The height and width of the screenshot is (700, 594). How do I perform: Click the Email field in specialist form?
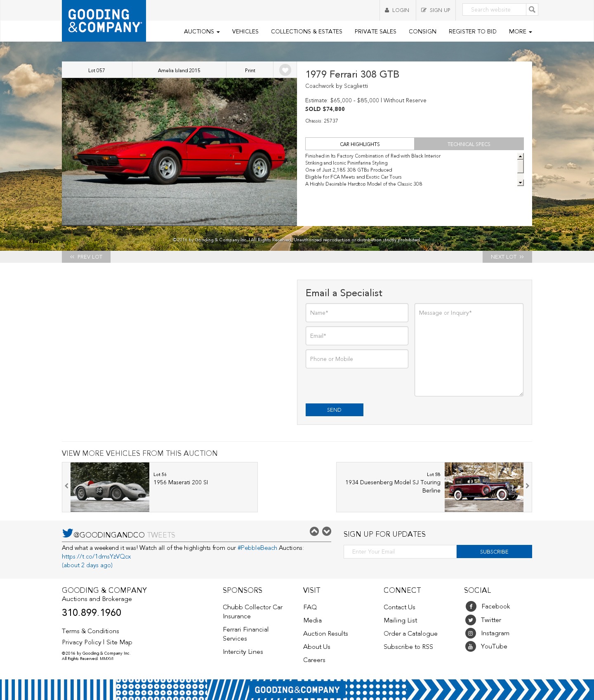point(357,336)
